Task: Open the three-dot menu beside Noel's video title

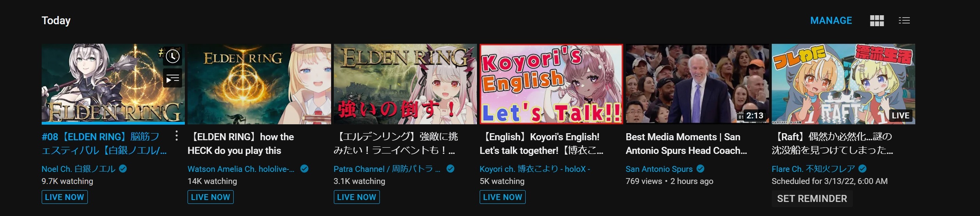Action: tap(177, 136)
